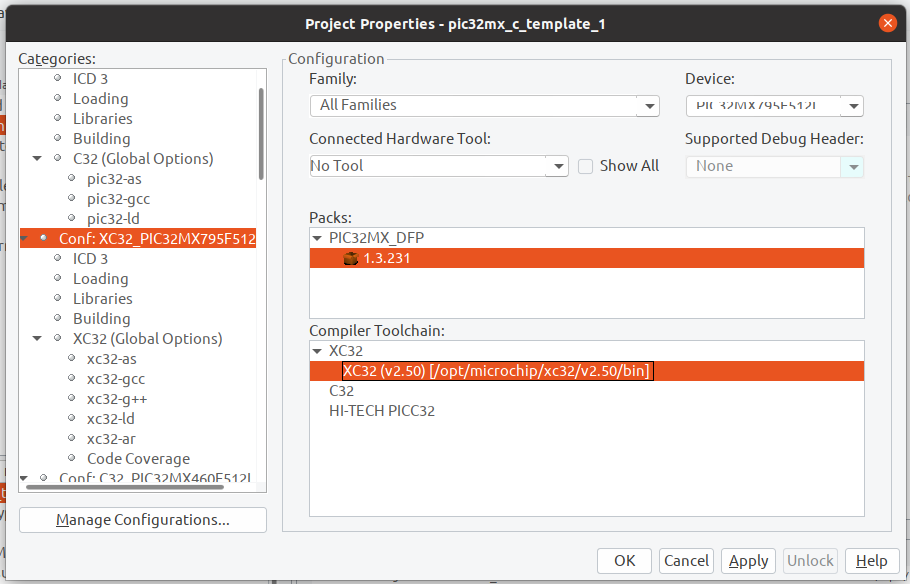Image resolution: width=910 pixels, height=584 pixels.
Task: Click the pack icon next to version 1.3.231
Action: [351, 258]
